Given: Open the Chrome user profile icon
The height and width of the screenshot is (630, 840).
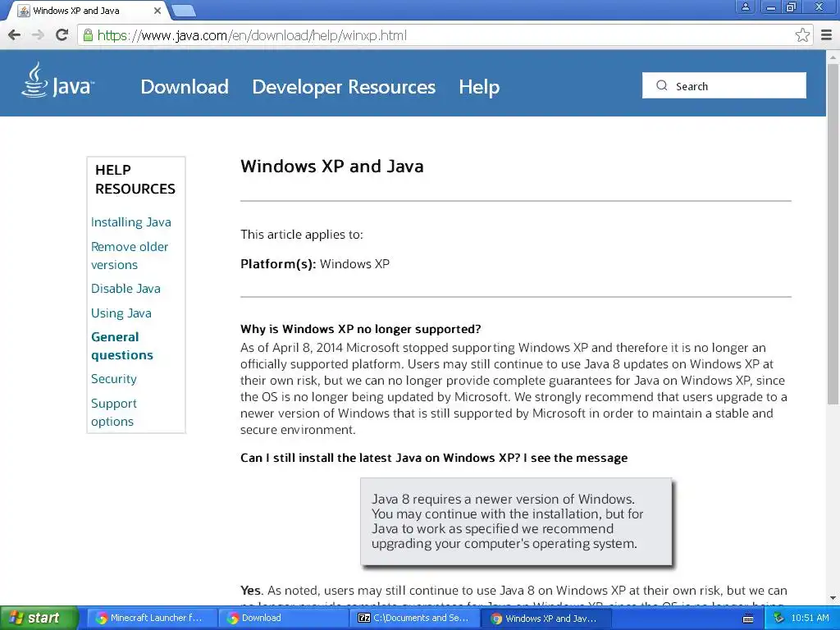Looking at the screenshot, I should (x=745, y=7).
